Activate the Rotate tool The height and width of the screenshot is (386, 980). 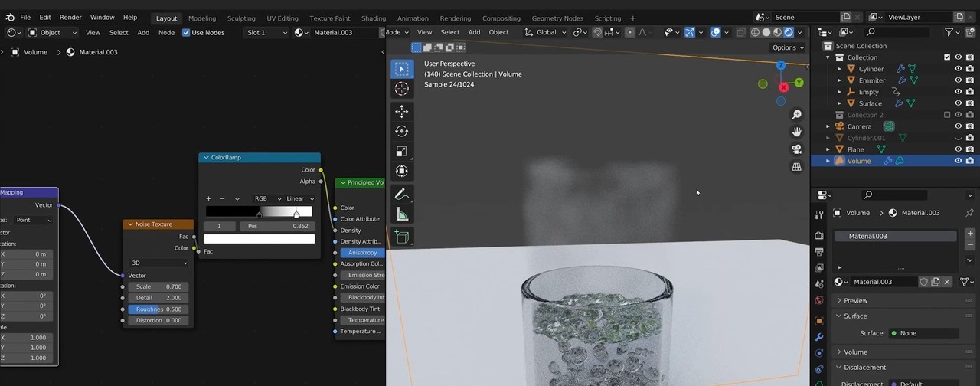[x=402, y=131]
